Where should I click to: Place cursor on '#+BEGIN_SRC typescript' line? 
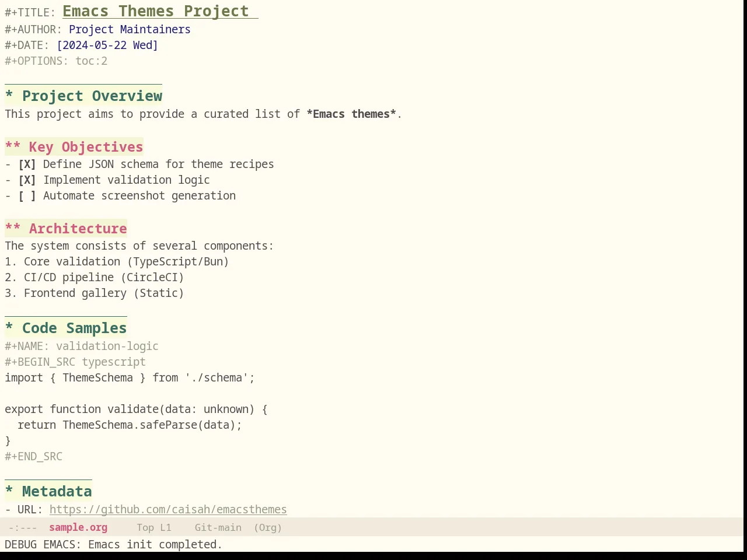pyautogui.click(x=75, y=362)
